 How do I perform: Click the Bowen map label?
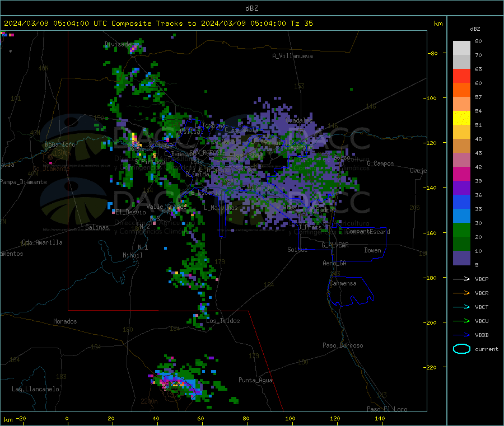[372, 250]
